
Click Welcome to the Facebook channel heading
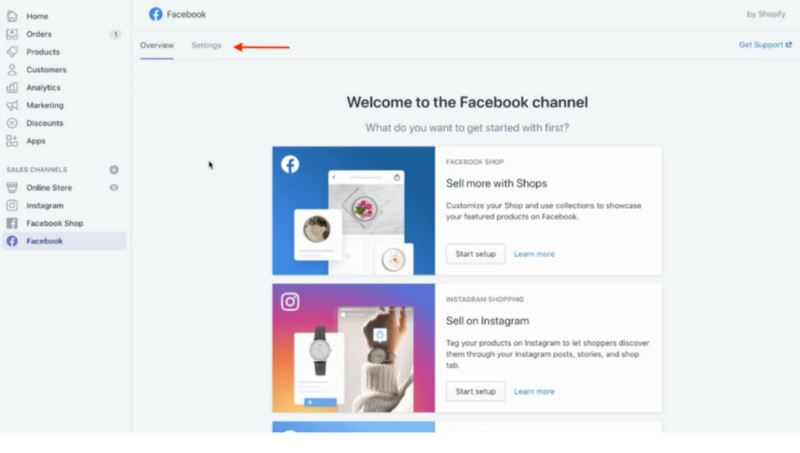(x=467, y=103)
